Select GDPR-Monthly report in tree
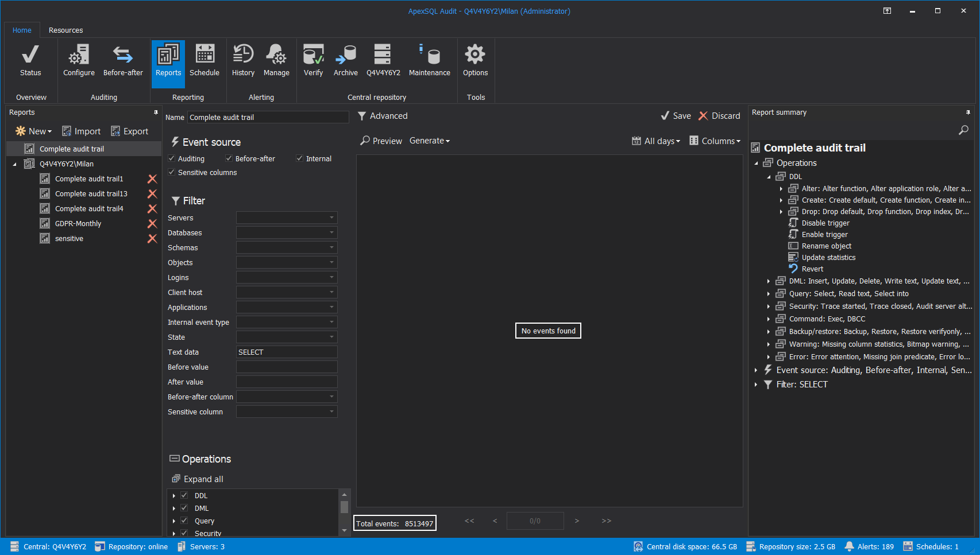 (x=78, y=224)
